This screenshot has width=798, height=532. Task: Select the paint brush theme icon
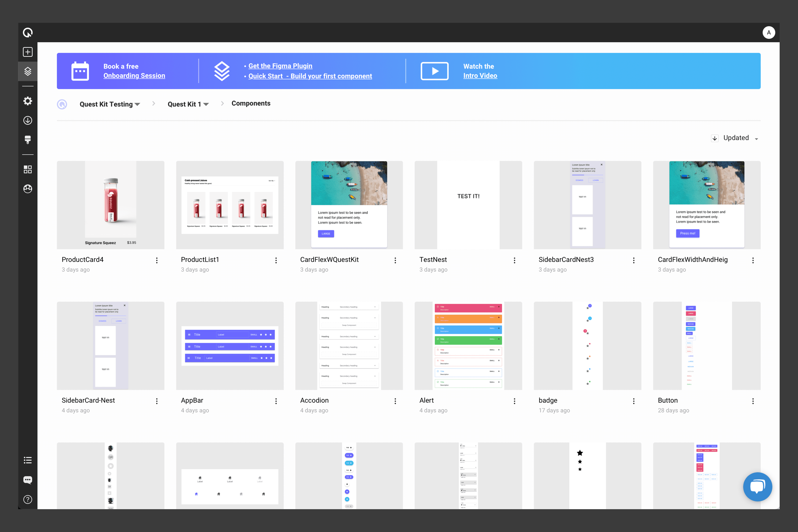click(27, 139)
